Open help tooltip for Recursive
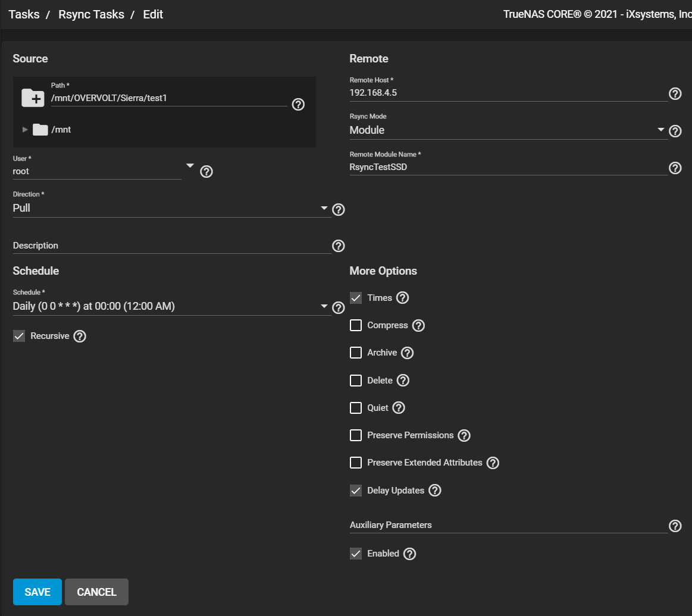The image size is (692, 616). point(80,336)
